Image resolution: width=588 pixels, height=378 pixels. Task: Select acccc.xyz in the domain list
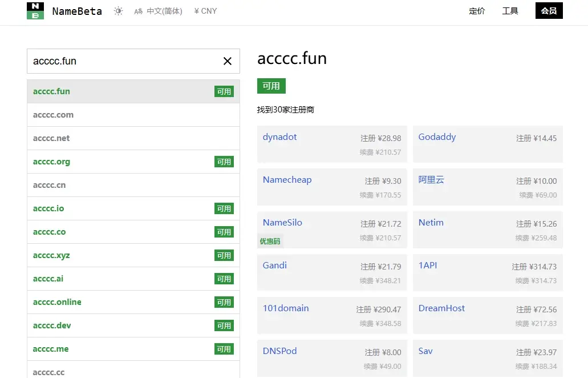click(x=133, y=255)
